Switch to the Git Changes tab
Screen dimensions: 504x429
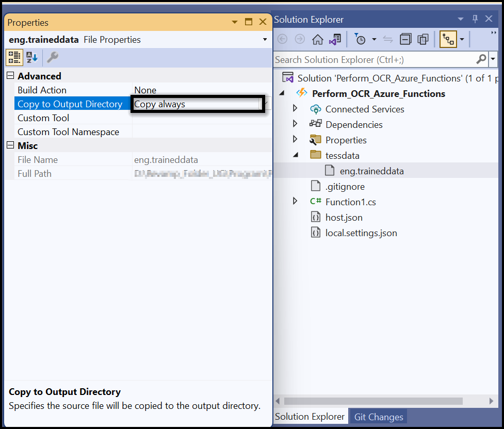378,416
